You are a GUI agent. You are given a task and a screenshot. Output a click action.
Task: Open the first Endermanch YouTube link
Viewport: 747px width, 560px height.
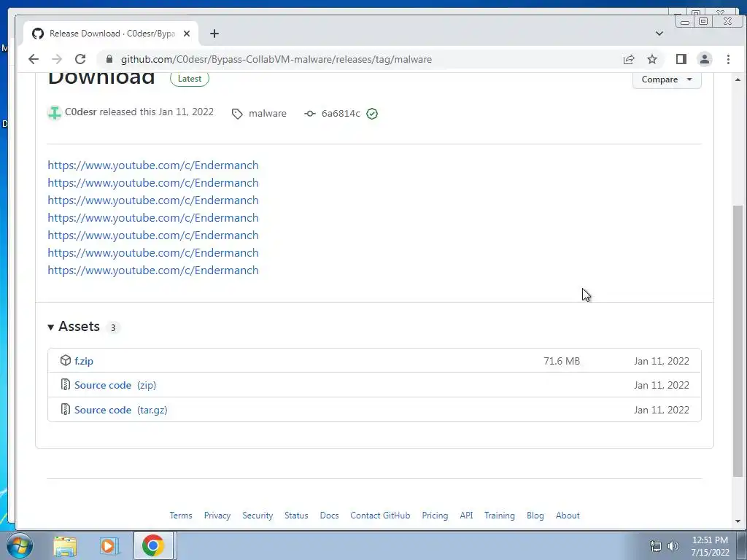(153, 166)
